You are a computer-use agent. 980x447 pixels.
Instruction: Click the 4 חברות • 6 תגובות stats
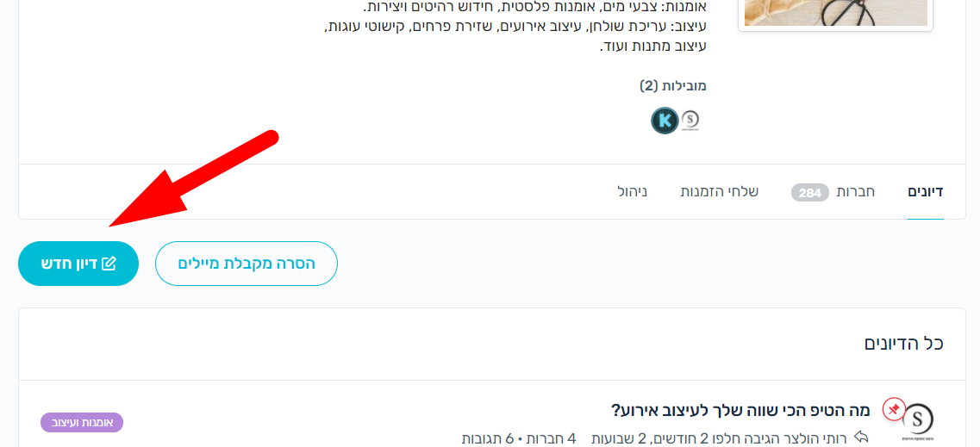click(519, 438)
